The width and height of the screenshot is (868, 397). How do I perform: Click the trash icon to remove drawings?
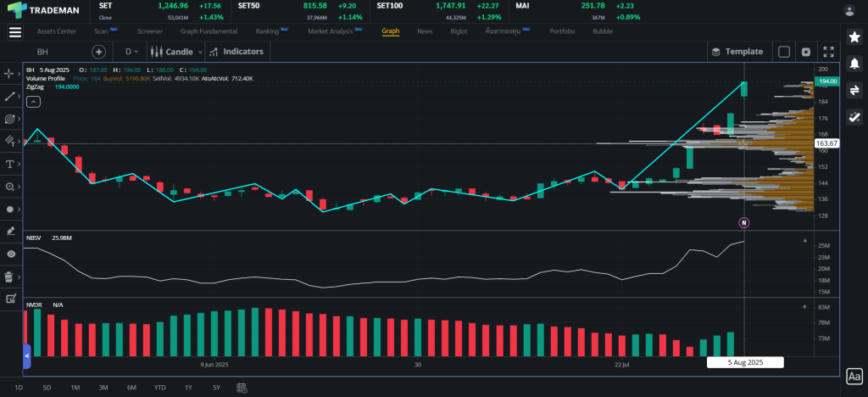10,277
